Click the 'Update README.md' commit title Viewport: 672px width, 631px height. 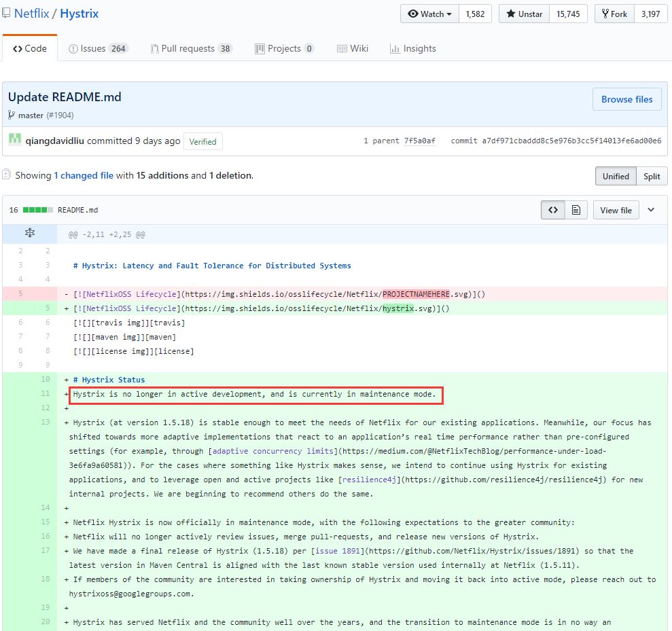click(65, 97)
